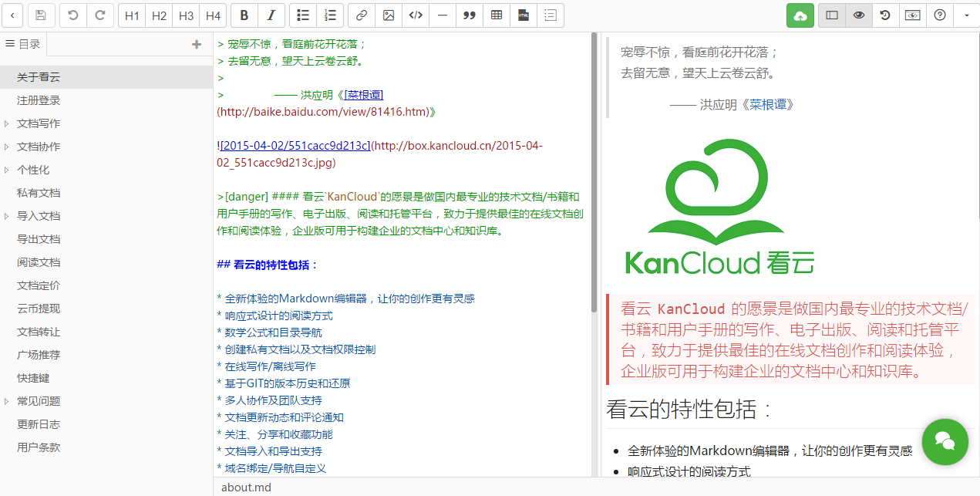Insert an H4 heading
The width and height of the screenshot is (980, 496).
[213, 15]
